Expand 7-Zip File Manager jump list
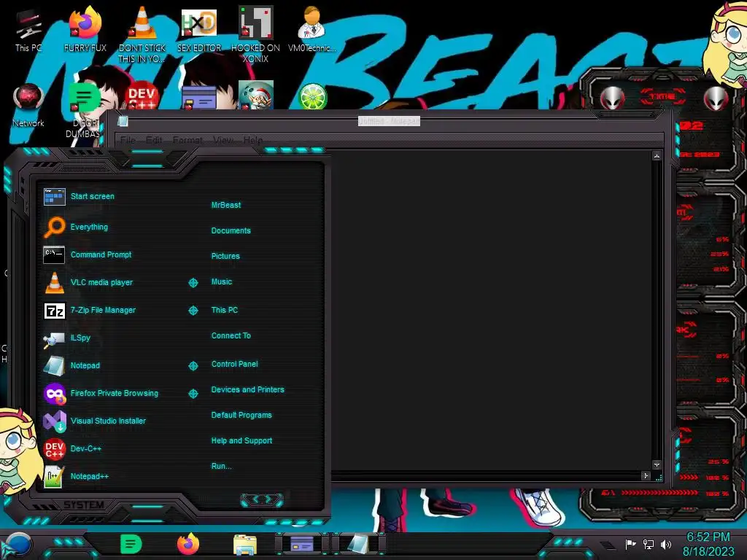Viewport: 747px width, 560px height. coord(193,311)
